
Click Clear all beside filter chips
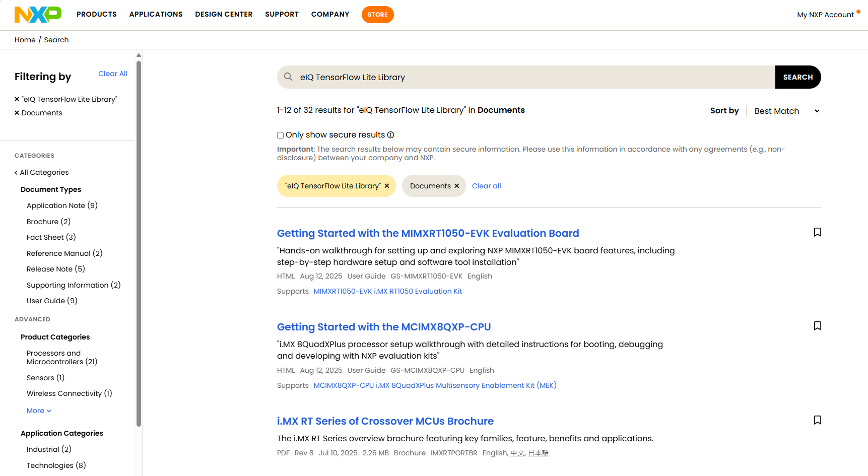click(x=487, y=186)
